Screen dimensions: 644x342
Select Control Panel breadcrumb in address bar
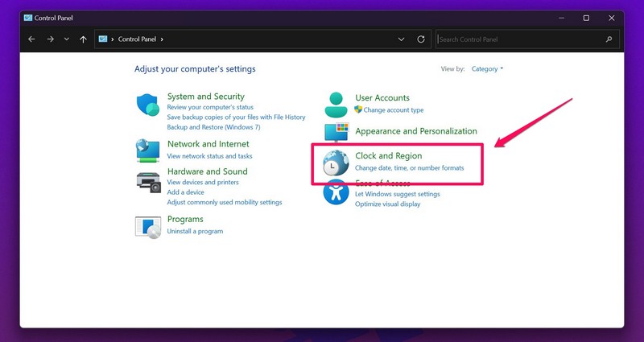138,39
